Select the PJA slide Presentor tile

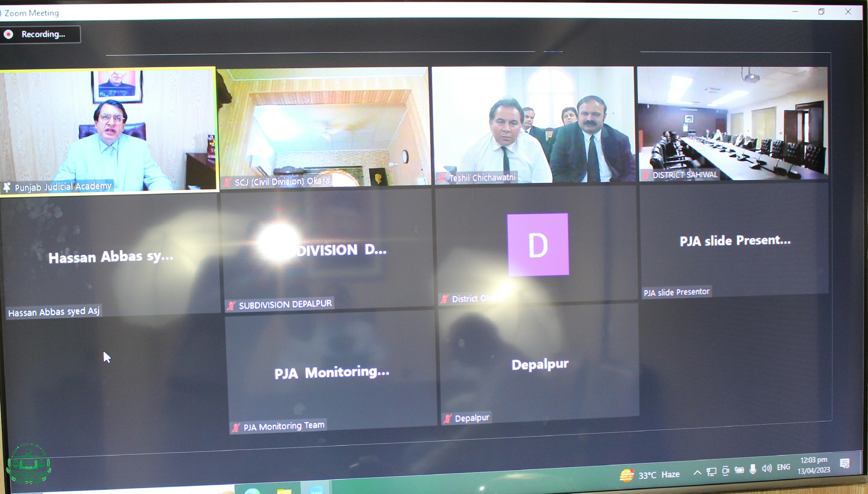[x=734, y=241]
